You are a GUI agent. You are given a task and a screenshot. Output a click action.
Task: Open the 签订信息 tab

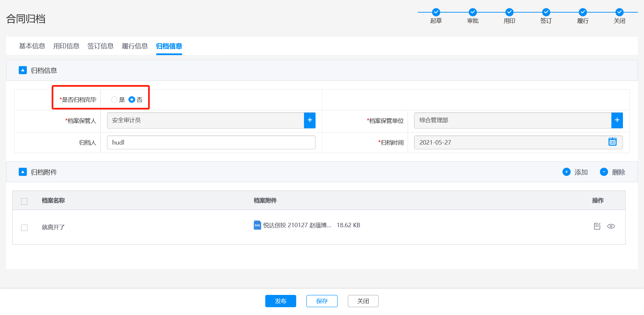coord(100,46)
